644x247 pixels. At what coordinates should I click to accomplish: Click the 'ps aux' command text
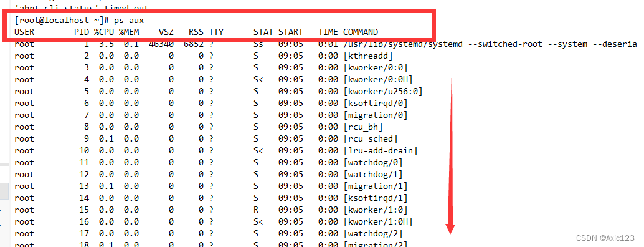(x=129, y=20)
